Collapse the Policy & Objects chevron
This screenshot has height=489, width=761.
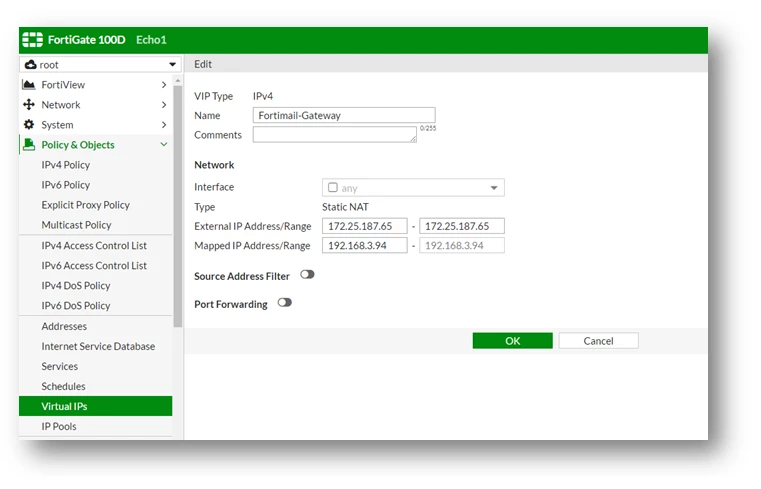164,145
